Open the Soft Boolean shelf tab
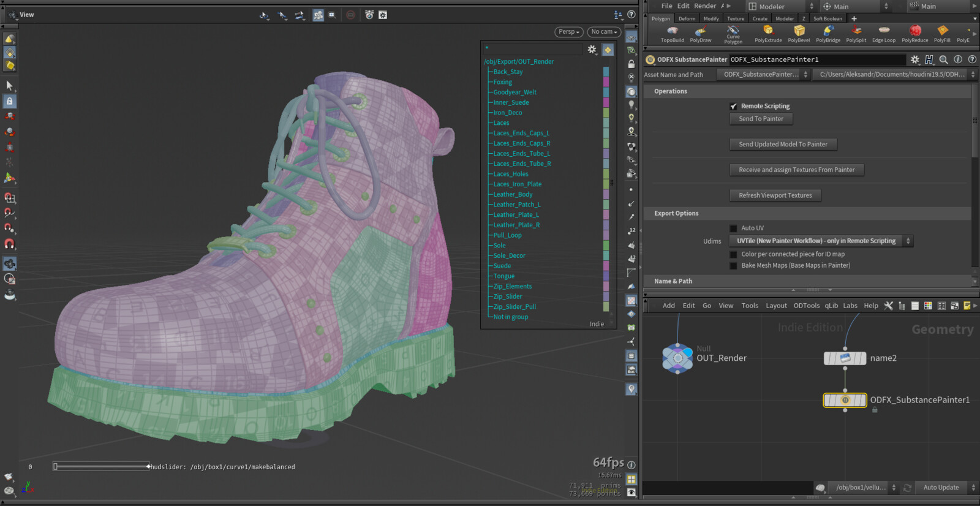 tap(827, 19)
